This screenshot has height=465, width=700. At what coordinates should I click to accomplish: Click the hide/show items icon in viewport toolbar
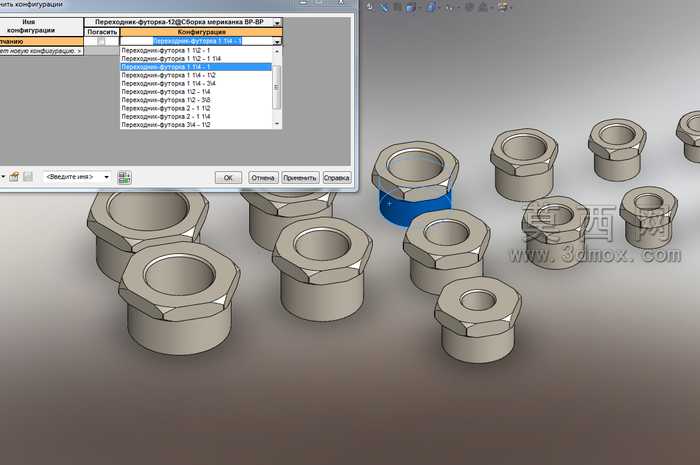coord(450,8)
